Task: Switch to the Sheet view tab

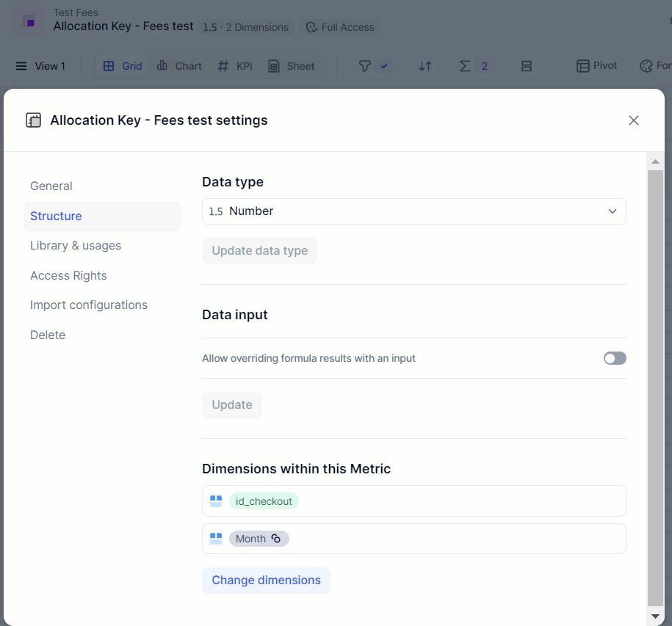Action: pyautogui.click(x=292, y=66)
